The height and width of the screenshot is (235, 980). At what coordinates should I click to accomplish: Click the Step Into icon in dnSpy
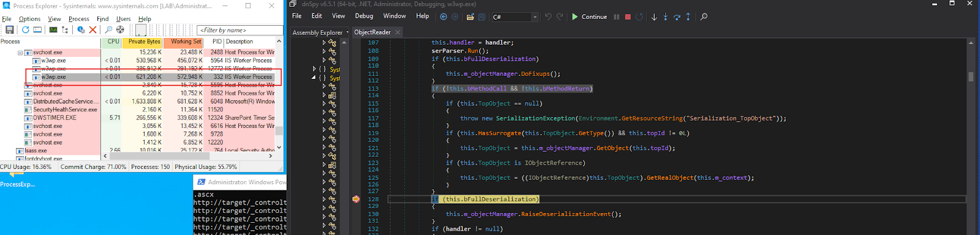[x=665, y=17]
